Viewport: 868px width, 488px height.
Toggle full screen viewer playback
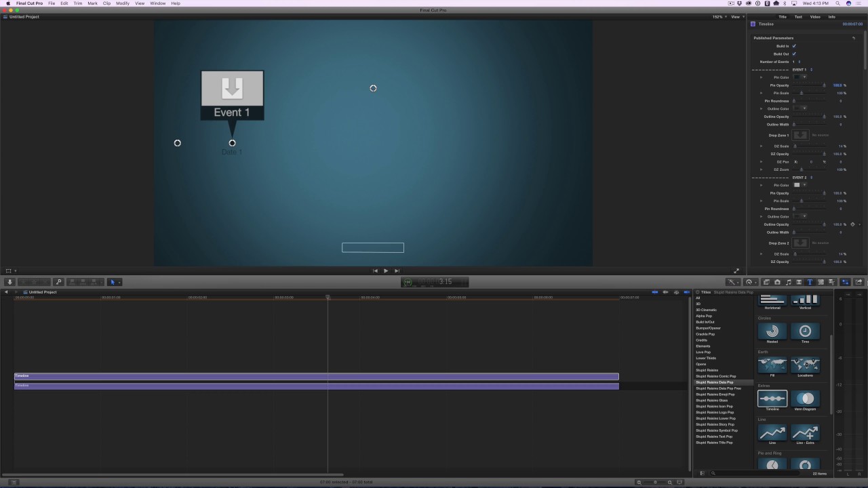pos(736,271)
